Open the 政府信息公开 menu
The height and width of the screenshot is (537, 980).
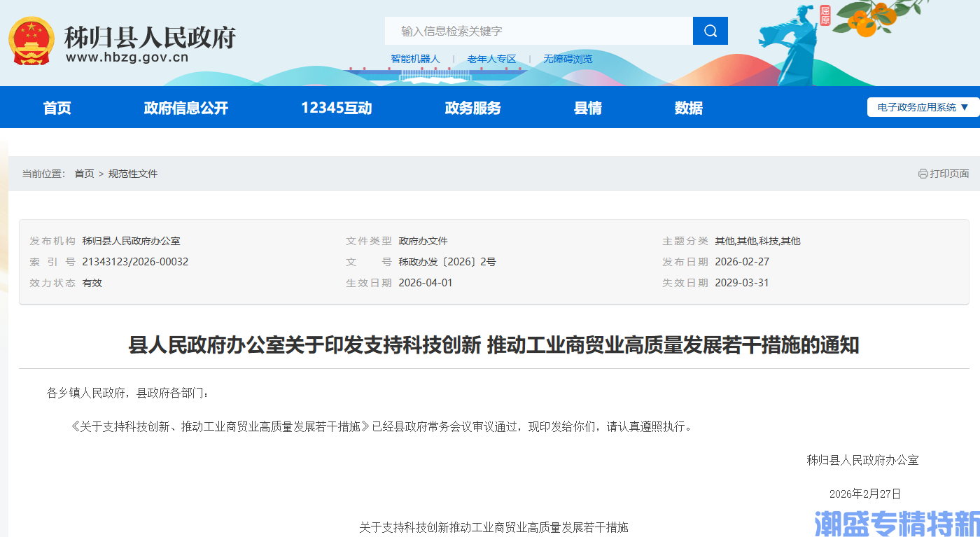(x=185, y=107)
